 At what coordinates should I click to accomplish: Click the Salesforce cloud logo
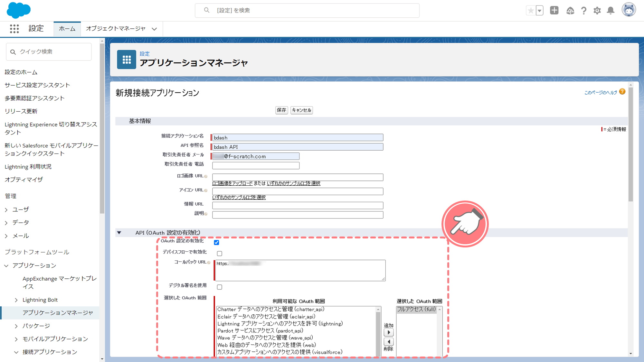[x=19, y=10]
